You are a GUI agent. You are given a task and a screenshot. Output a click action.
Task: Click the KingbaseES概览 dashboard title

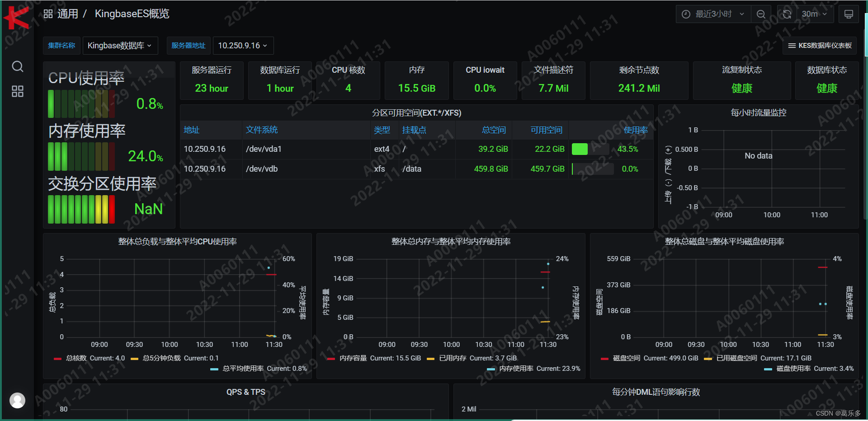(132, 14)
